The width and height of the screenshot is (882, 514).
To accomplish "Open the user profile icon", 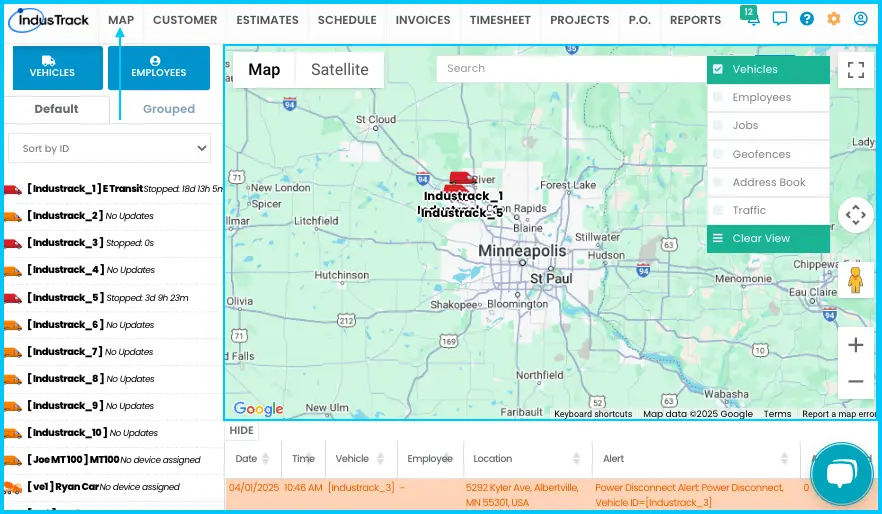I will point(861,19).
